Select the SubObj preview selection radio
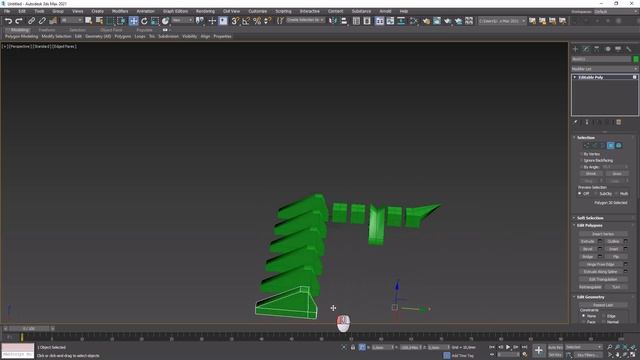640x360 pixels. [596, 193]
